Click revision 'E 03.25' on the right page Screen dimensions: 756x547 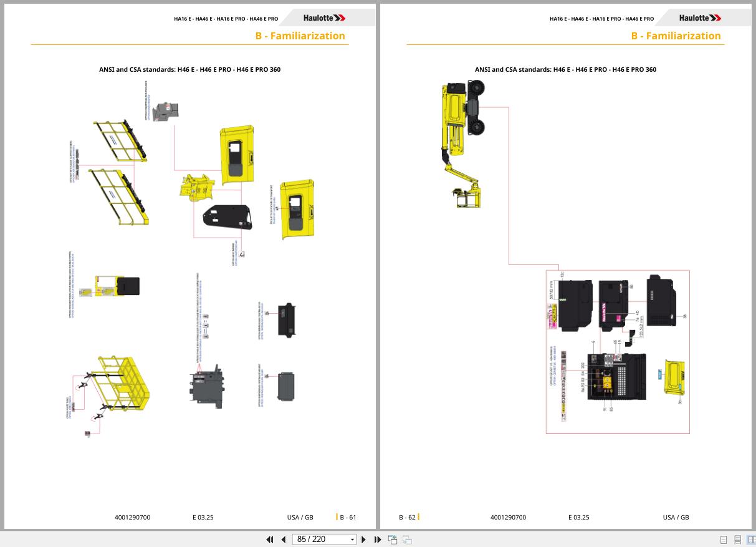[x=578, y=517]
